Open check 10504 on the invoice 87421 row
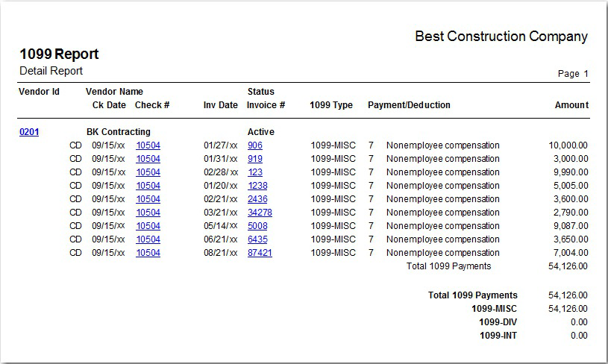The width and height of the screenshot is (608, 364). click(x=148, y=253)
